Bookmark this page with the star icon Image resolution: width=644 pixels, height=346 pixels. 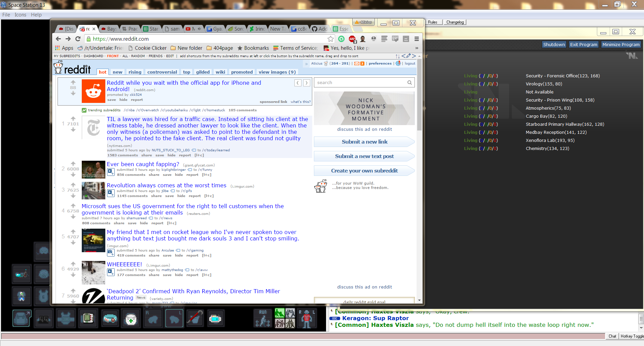coord(331,39)
